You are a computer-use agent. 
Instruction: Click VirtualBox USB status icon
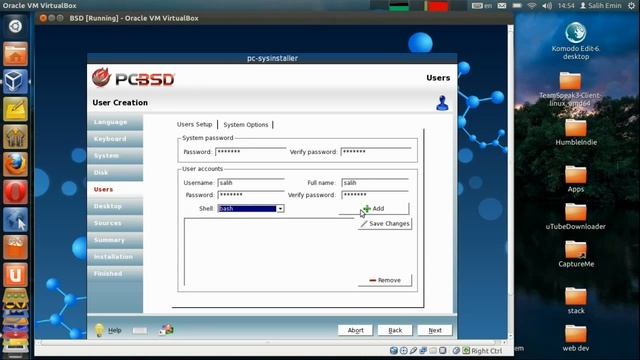pyautogui.click(x=413, y=351)
